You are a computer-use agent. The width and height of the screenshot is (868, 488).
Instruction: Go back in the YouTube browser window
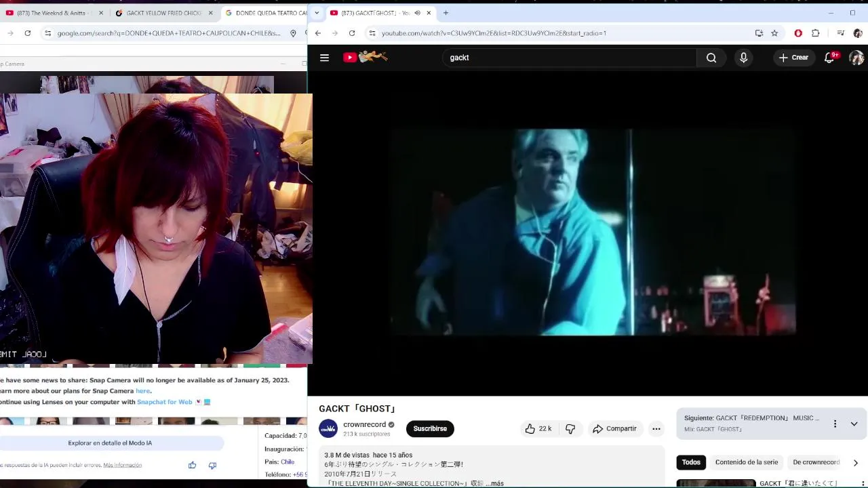pyautogui.click(x=317, y=33)
